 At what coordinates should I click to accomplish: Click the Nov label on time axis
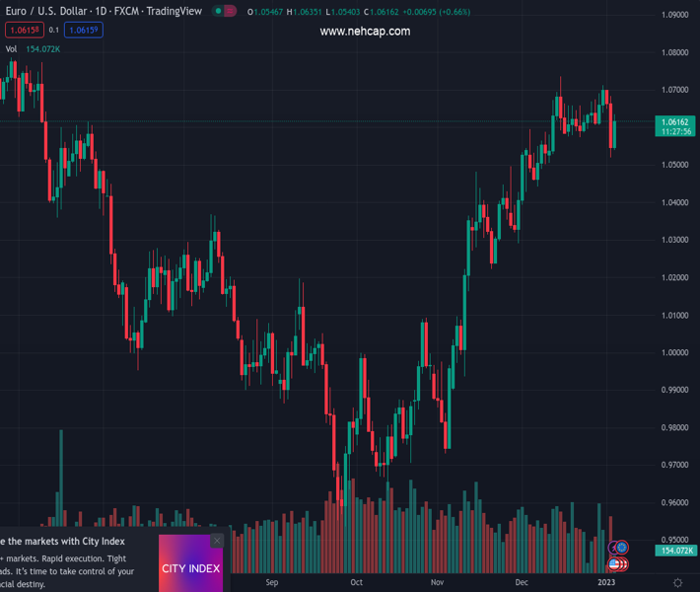[x=437, y=582]
